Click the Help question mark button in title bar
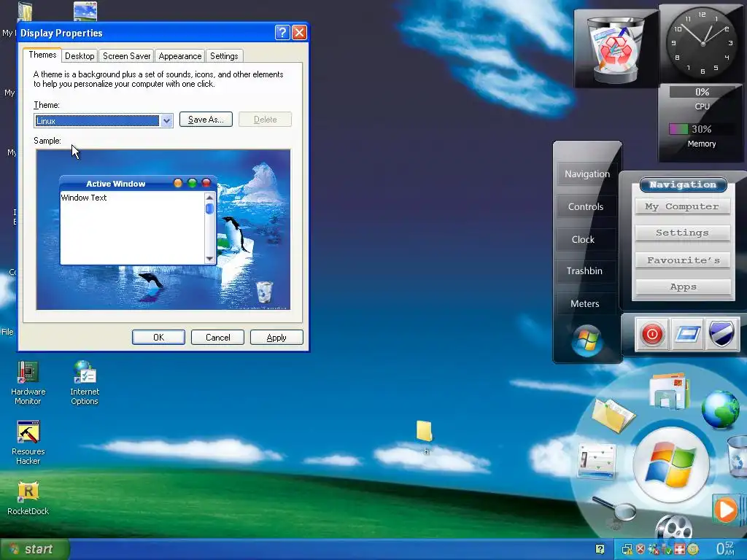The image size is (747, 560). (282, 32)
